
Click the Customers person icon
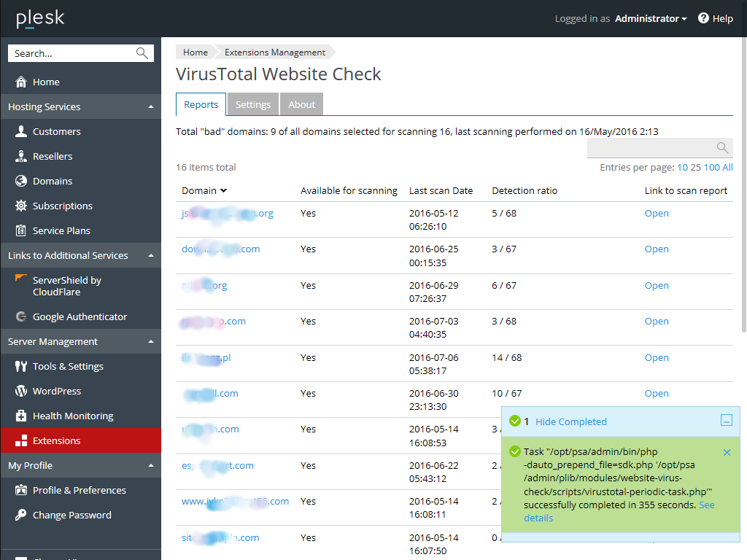pyautogui.click(x=21, y=131)
